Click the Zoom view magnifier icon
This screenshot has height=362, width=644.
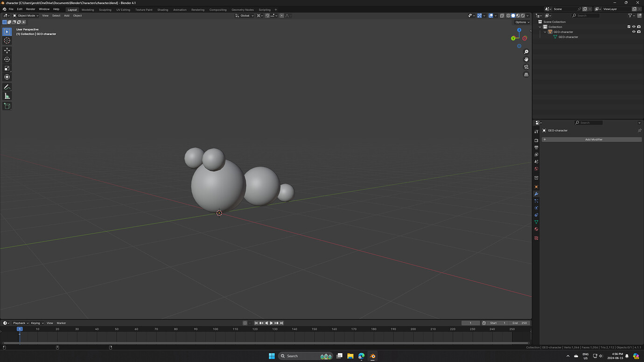[526, 52]
